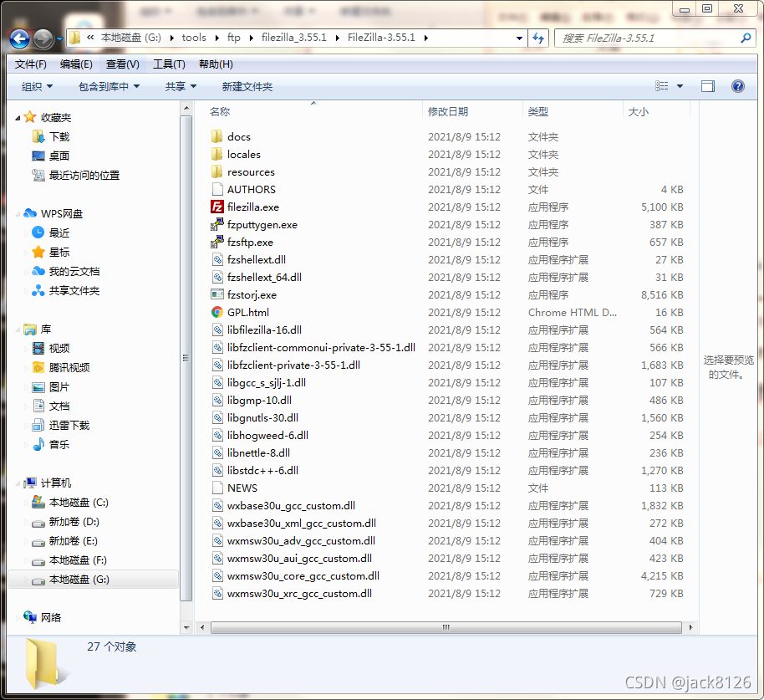
Task: Open the Downloads (下载) favorite
Action: [59, 136]
